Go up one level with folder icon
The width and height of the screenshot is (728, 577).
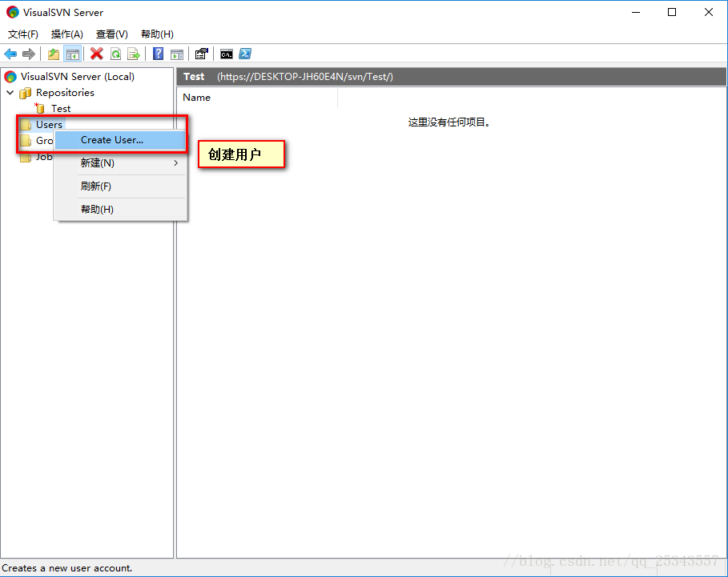click(54, 54)
